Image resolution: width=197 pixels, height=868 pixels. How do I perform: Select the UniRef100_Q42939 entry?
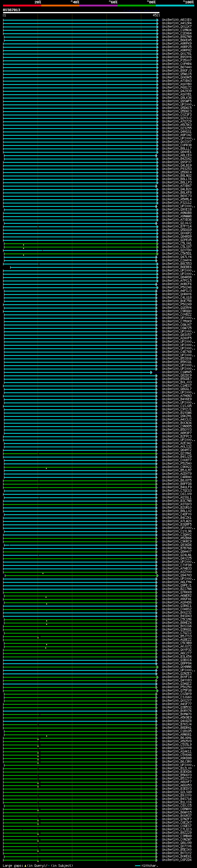click(177, 91)
